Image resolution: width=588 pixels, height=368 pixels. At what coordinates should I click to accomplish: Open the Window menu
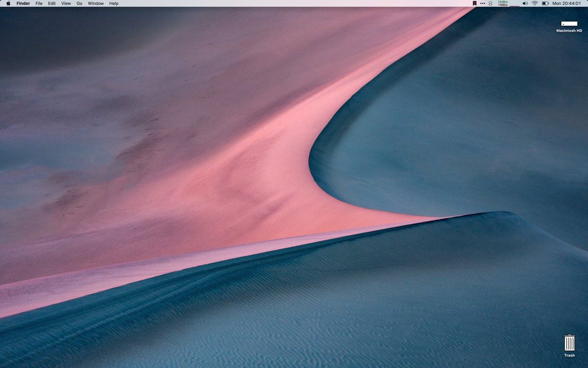click(x=96, y=3)
